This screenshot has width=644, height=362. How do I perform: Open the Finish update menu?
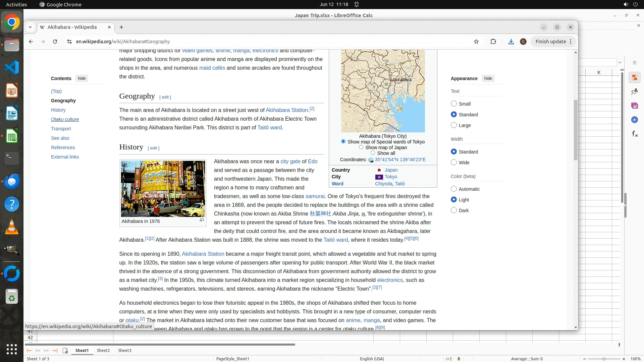(553, 42)
